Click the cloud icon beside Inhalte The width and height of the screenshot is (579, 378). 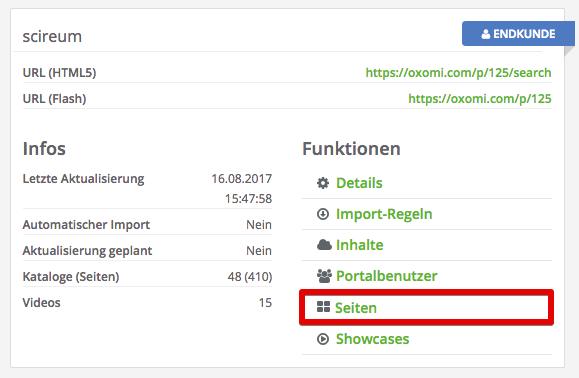coord(324,245)
